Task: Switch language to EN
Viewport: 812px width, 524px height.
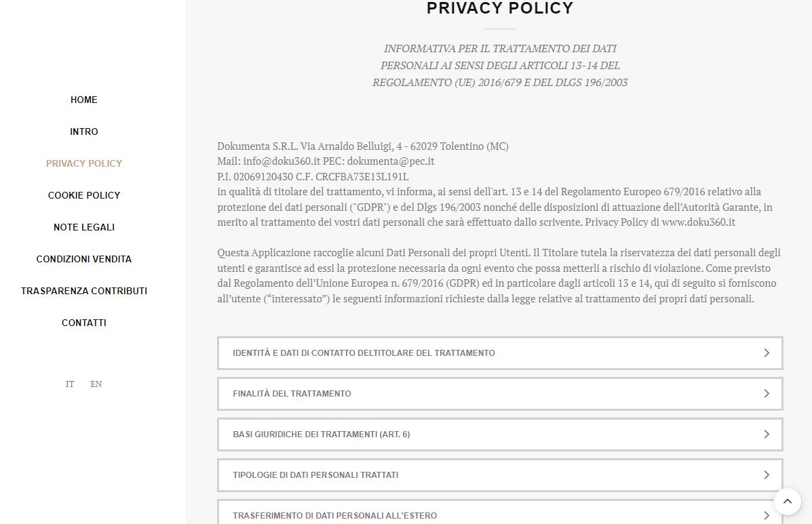Action: 96,384
